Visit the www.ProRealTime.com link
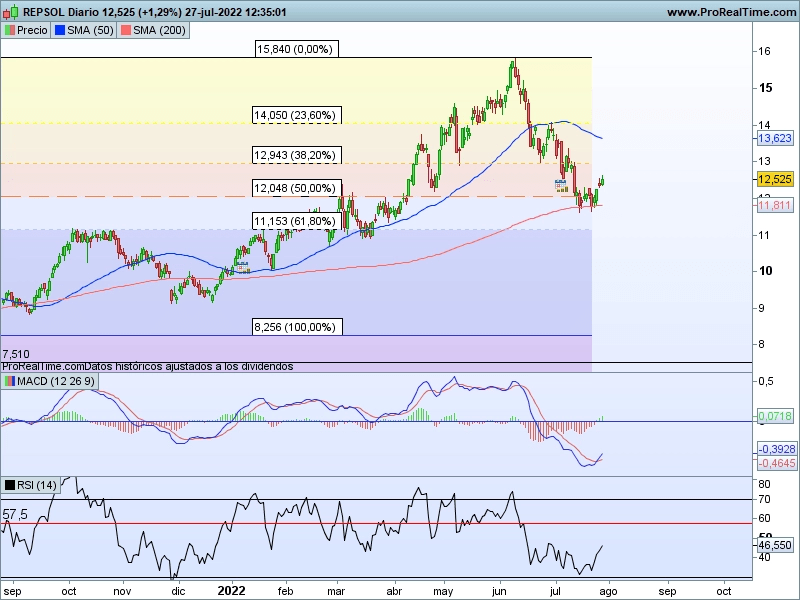This screenshot has width=800, height=600. (x=732, y=12)
